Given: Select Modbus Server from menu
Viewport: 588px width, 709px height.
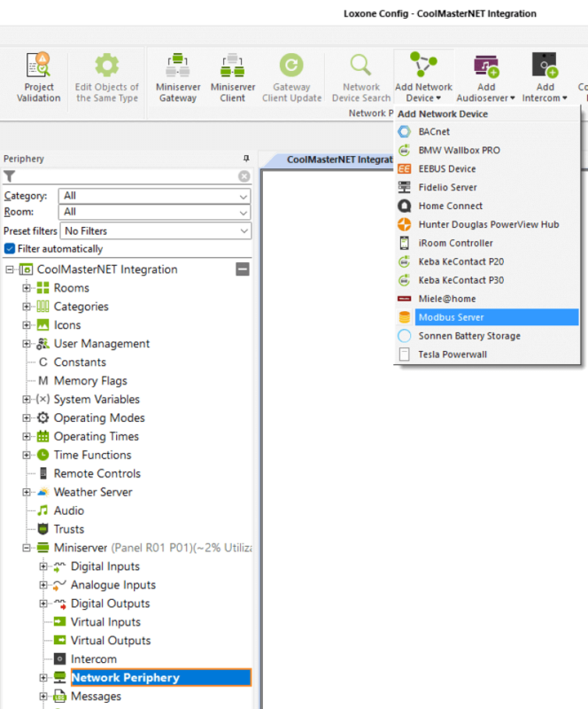Looking at the screenshot, I should tap(451, 317).
